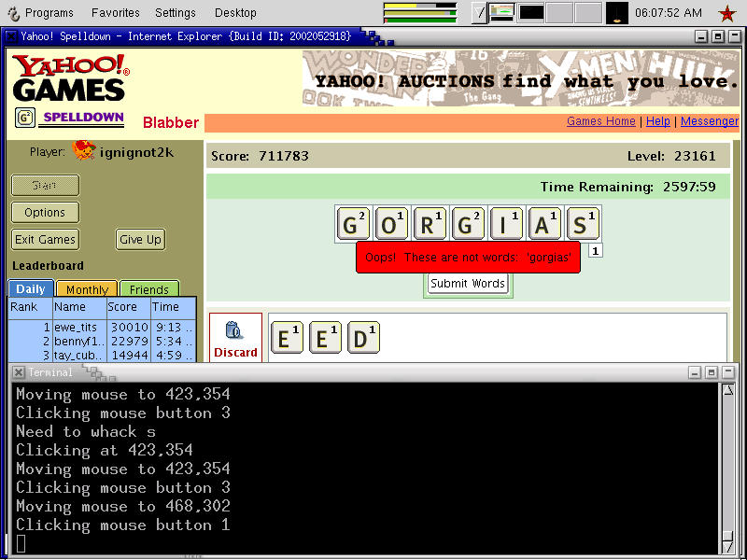This screenshot has width=747, height=560.
Task: Click the Discard trash bin
Action: [x=235, y=337]
